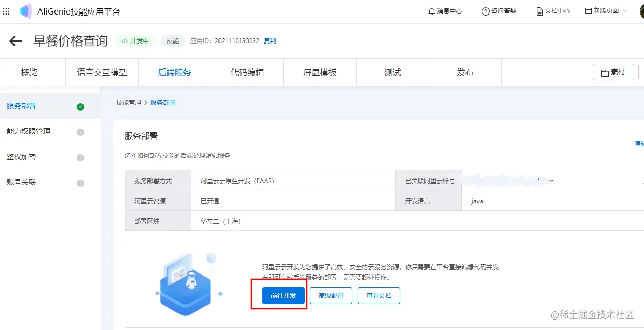Open the 素材 button
This screenshot has width=644, height=330.
point(613,72)
